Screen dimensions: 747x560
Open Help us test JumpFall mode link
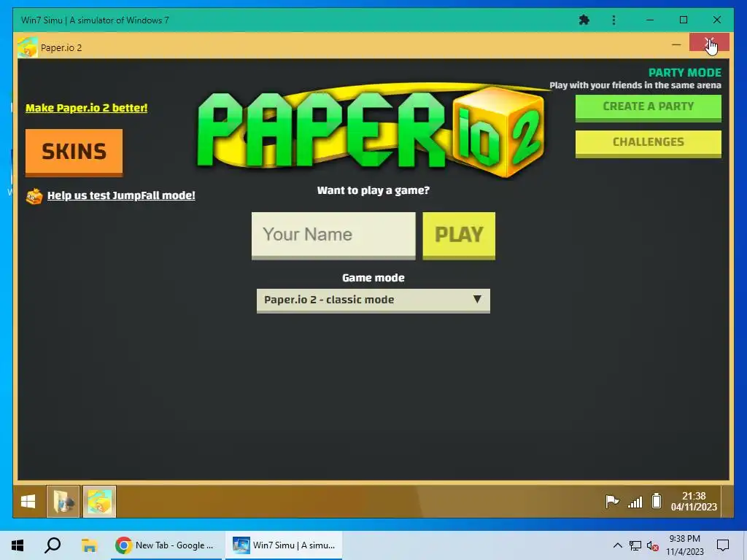121,195
